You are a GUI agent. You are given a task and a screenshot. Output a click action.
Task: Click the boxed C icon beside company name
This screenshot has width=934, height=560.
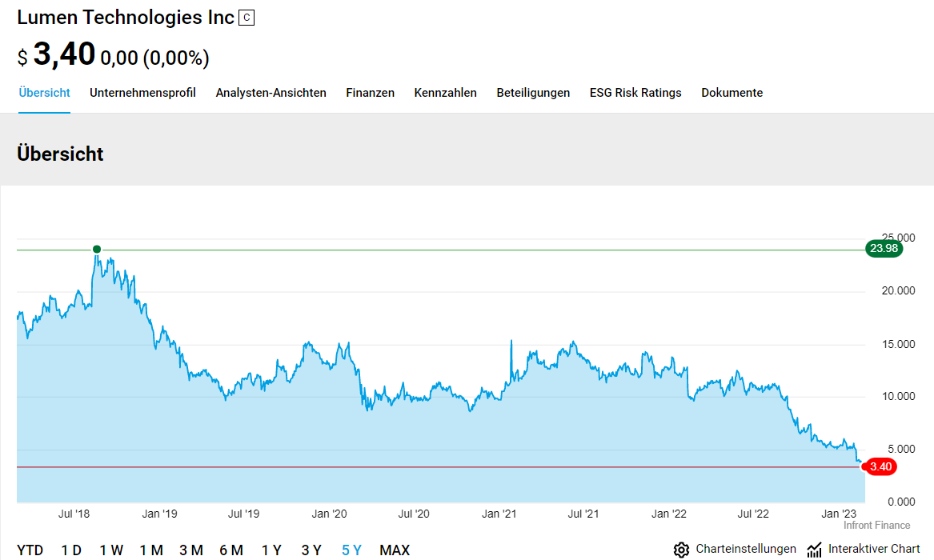[x=247, y=18]
